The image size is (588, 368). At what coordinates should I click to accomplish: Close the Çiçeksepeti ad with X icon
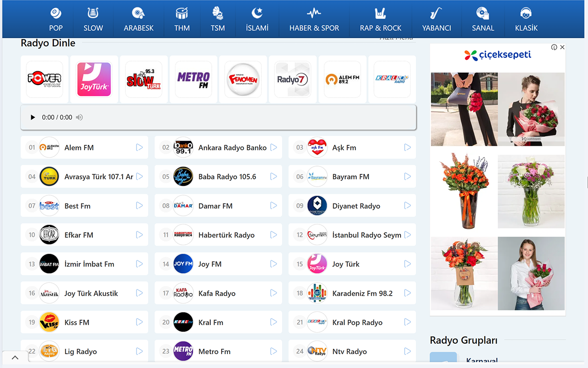[562, 47]
